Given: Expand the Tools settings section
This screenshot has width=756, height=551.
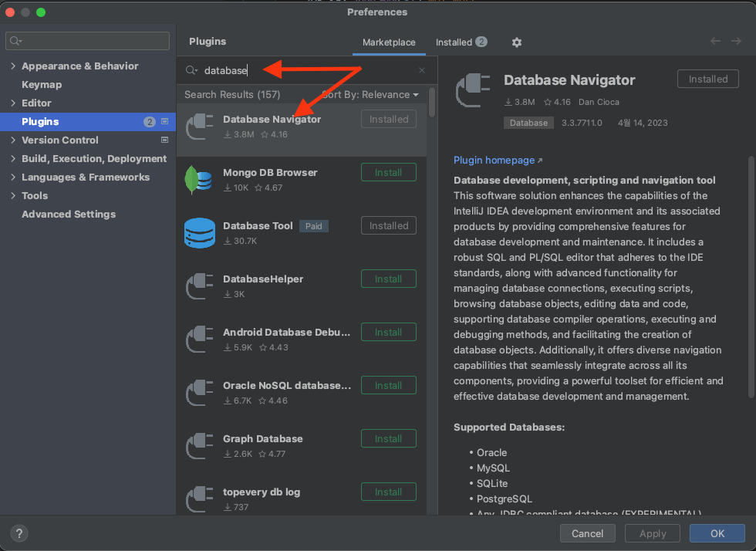Looking at the screenshot, I should 13,195.
